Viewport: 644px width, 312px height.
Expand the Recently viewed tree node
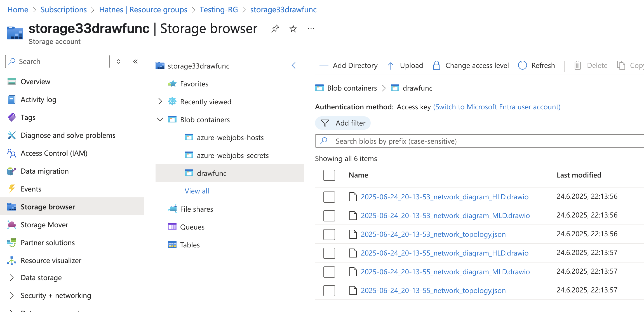point(160,101)
